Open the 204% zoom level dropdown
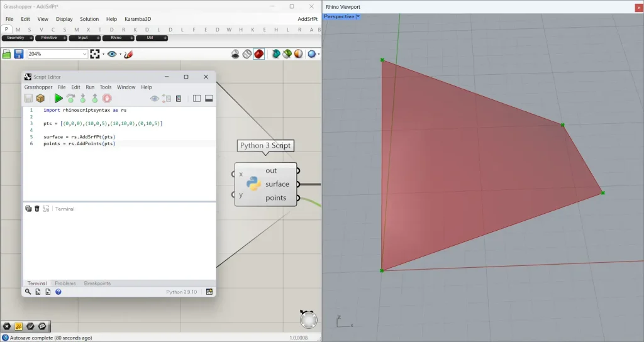The width and height of the screenshot is (644, 342). pos(84,54)
